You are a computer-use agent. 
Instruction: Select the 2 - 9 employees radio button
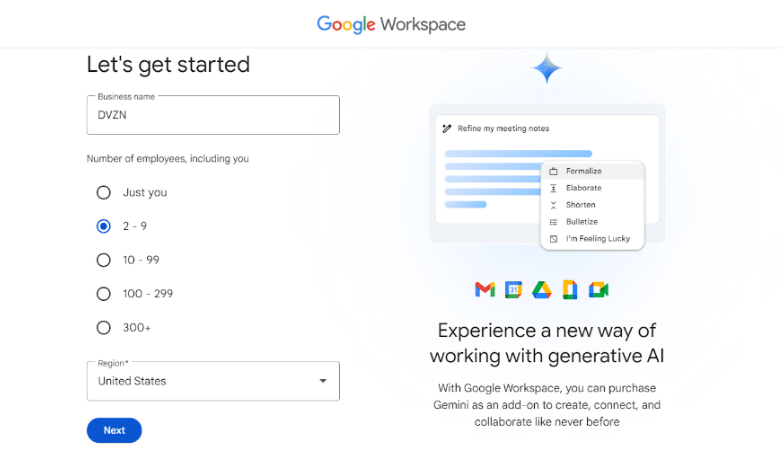(x=104, y=227)
